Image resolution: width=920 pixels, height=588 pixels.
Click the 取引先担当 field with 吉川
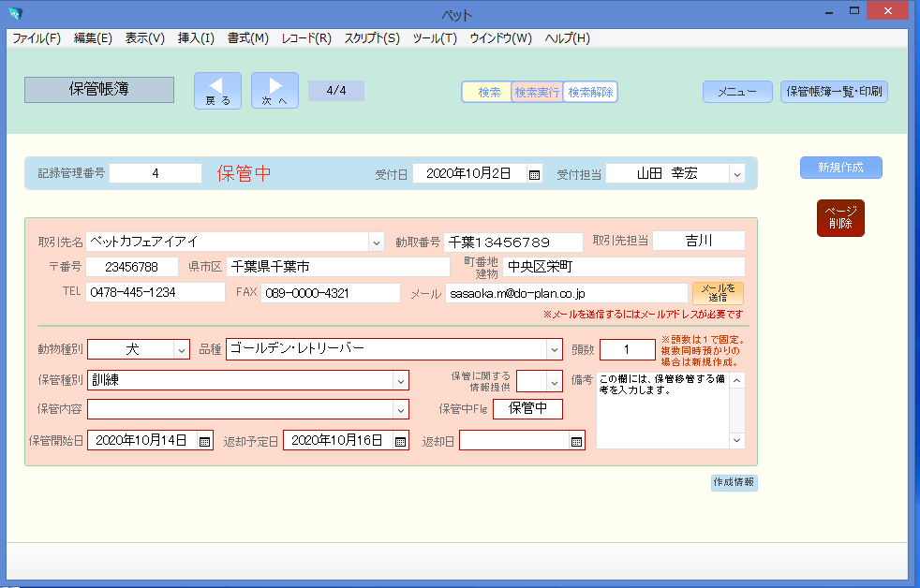pos(699,241)
